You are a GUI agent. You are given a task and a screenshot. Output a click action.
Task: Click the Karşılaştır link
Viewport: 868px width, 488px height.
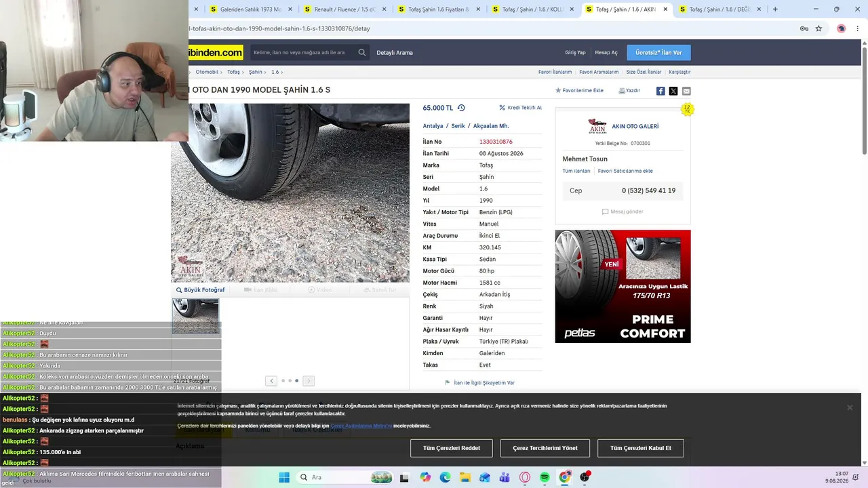[679, 72]
